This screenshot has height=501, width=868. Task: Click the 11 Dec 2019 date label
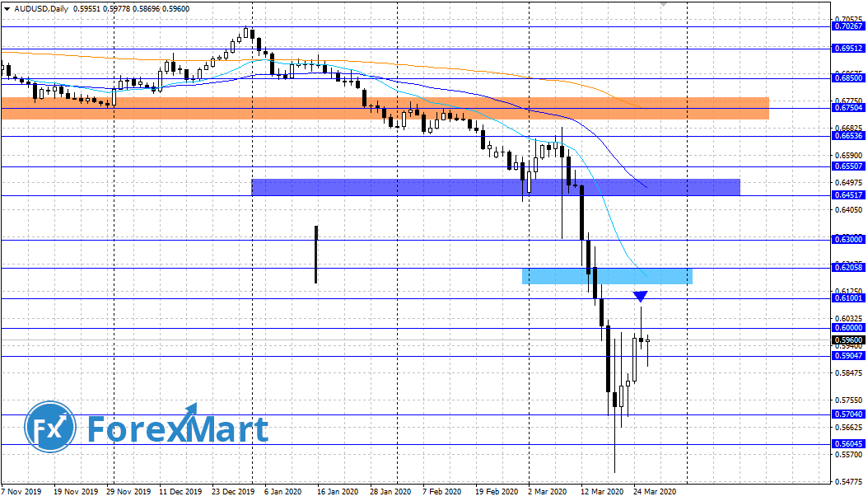[x=180, y=492]
